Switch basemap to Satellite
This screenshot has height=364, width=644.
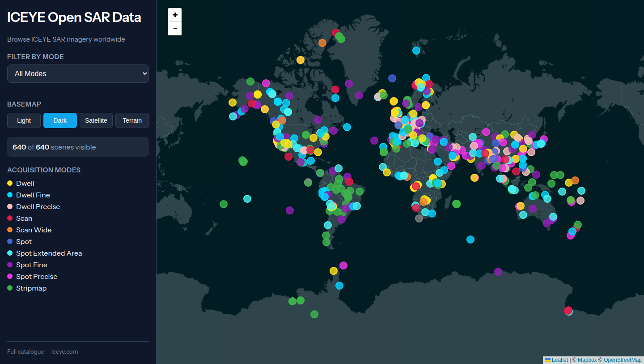pos(96,120)
